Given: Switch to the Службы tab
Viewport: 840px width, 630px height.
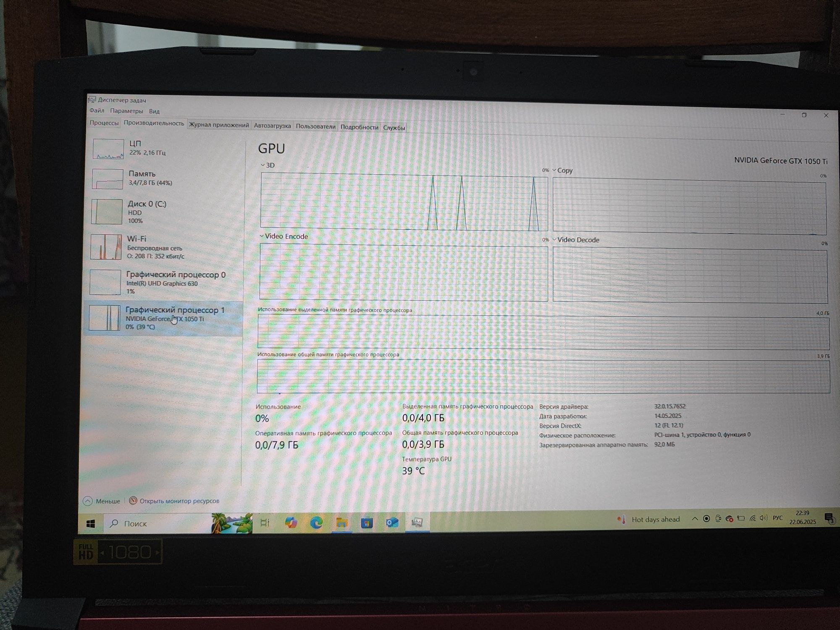Looking at the screenshot, I should 394,128.
